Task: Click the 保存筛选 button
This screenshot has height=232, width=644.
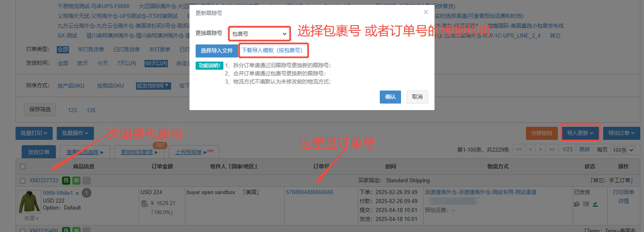Action: [x=40, y=109]
